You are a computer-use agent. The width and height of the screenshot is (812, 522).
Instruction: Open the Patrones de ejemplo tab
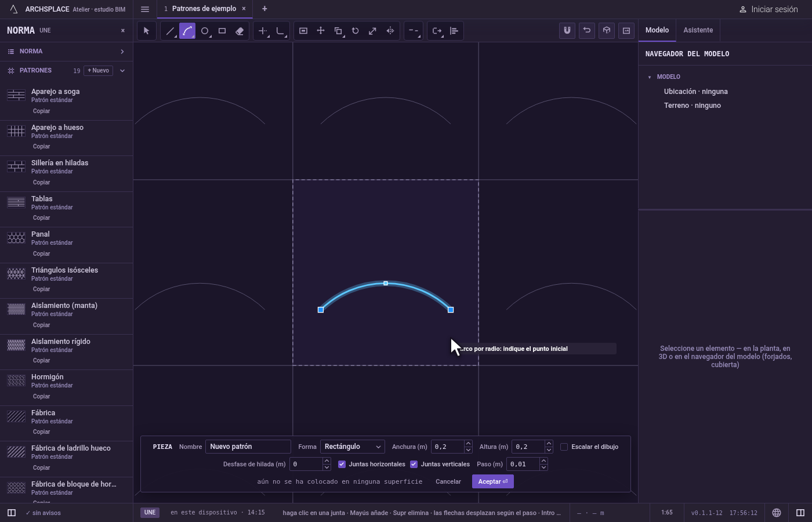point(204,9)
